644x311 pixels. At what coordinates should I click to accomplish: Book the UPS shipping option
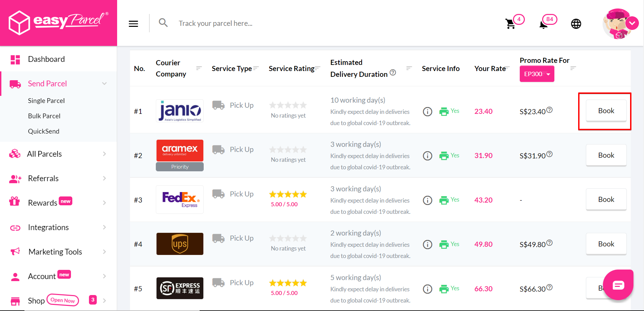point(606,244)
